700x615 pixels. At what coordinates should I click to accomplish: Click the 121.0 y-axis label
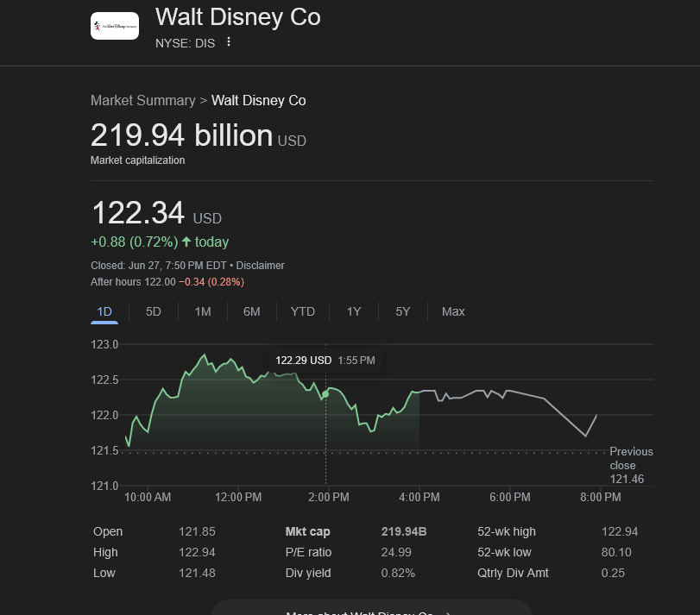tap(104, 486)
